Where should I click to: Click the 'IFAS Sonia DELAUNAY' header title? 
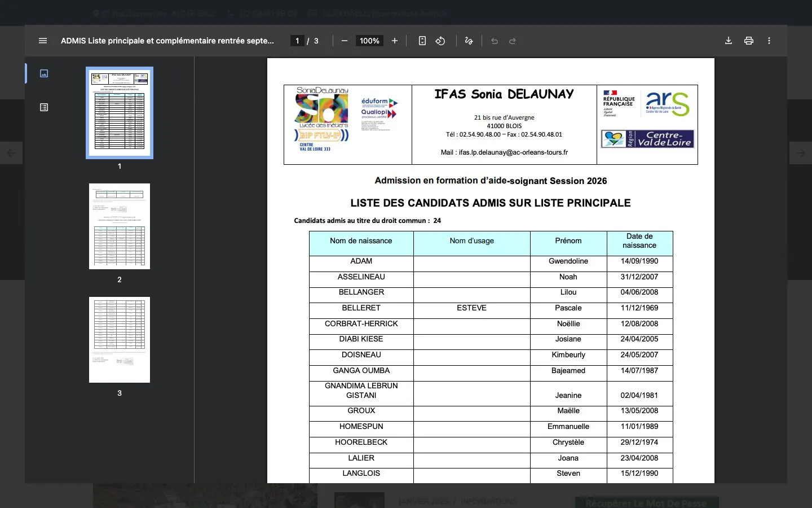pyautogui.click(x=504, y=94)
